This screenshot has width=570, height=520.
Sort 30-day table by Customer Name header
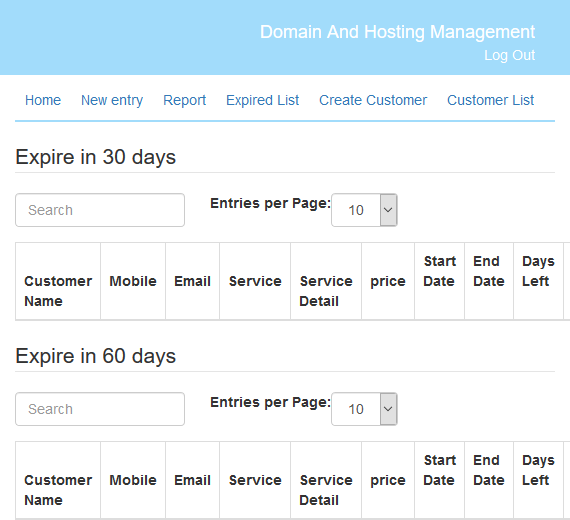coord(58,291)
